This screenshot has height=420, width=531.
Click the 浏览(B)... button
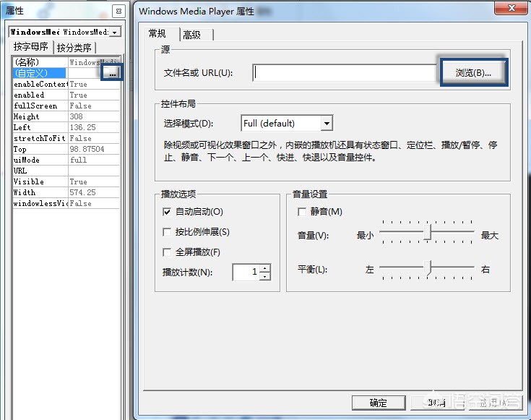point(473,72)
